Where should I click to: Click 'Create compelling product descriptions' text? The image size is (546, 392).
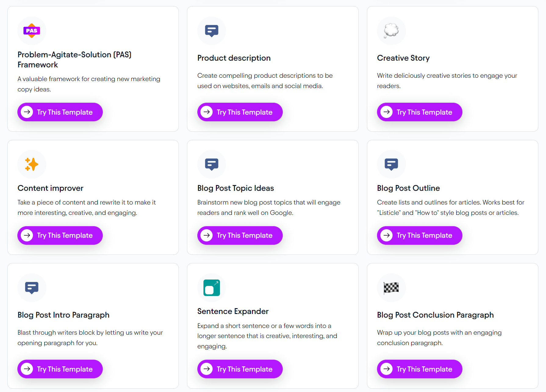(265, 81)
